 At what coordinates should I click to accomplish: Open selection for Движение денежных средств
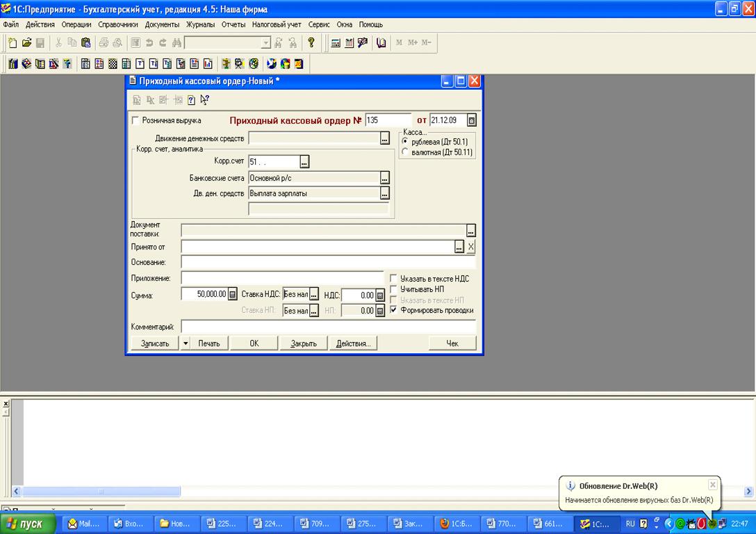point(385,138)
